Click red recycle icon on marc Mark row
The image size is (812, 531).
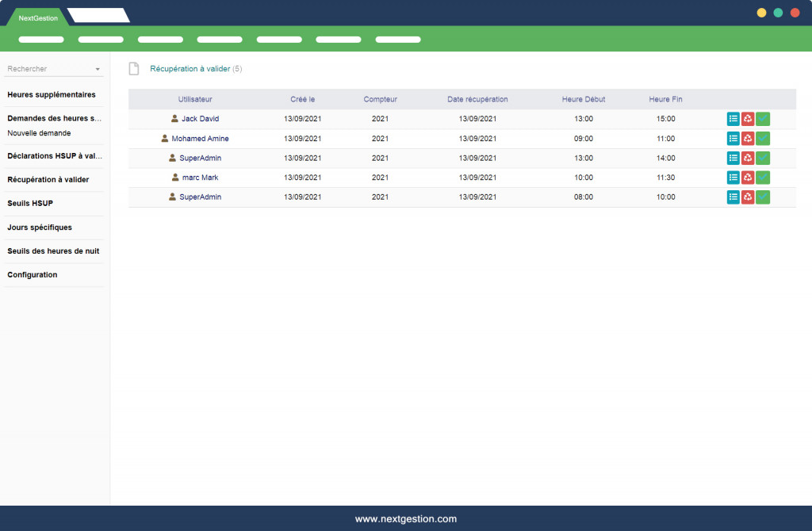click(x=748, y=178)
